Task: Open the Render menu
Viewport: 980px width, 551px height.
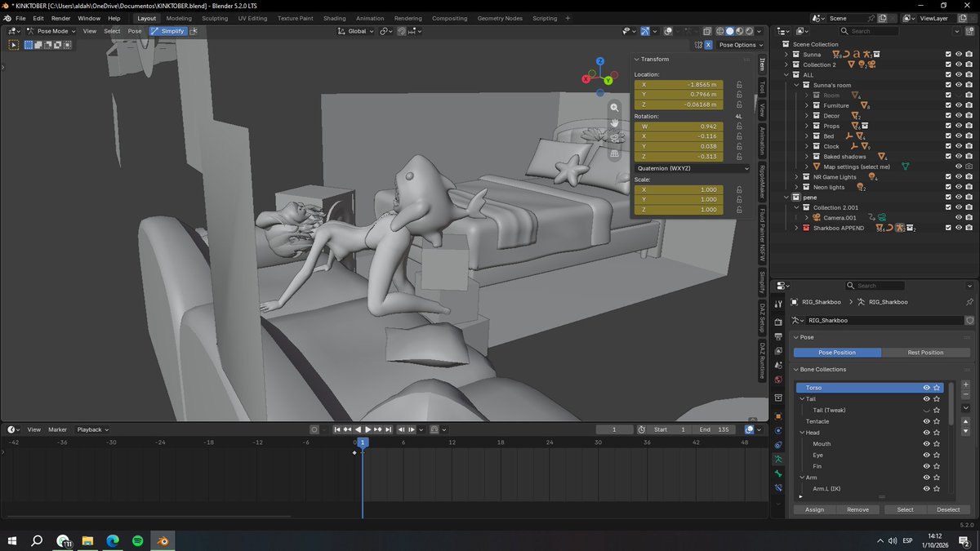Action: click(x=61, y=18)
